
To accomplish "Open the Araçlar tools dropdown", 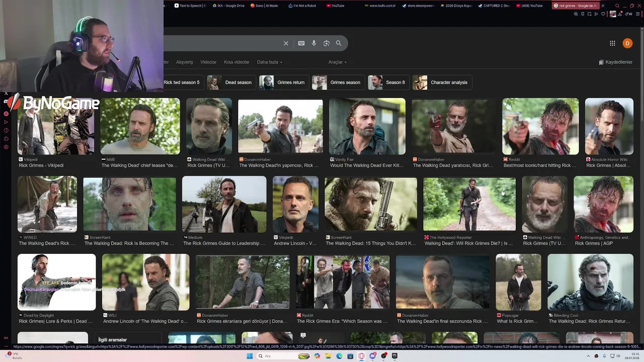I will click(338, 62).
